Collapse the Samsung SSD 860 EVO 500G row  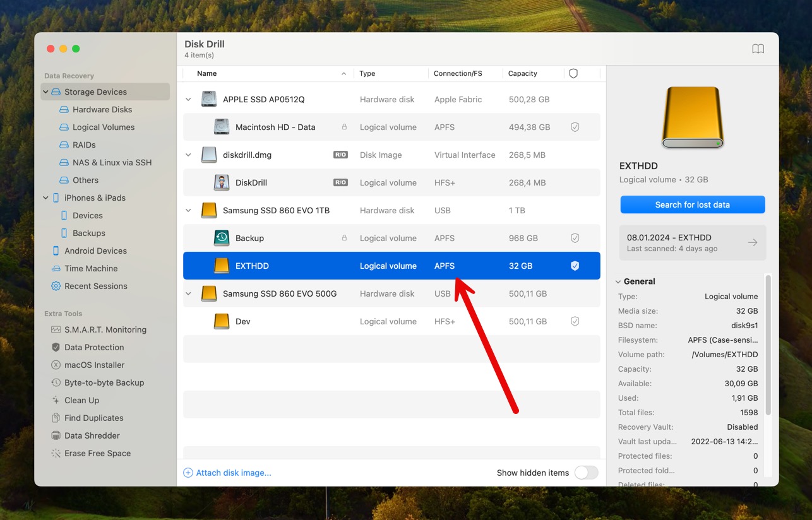pos(188,294)
